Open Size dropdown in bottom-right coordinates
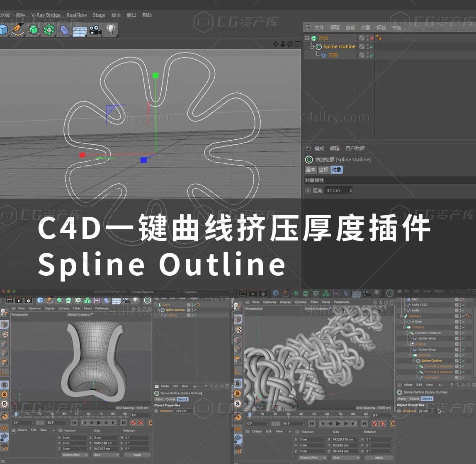 (345, 457)
